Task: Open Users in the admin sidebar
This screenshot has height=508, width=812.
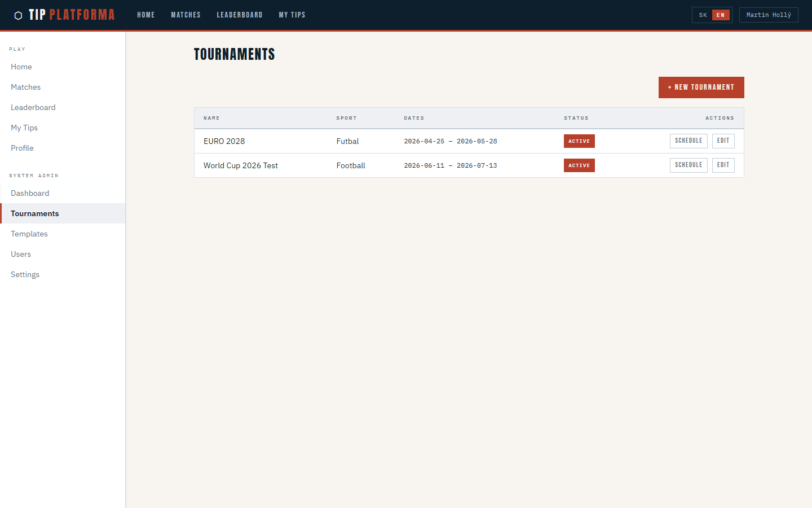Action: (x=21, y=254)
